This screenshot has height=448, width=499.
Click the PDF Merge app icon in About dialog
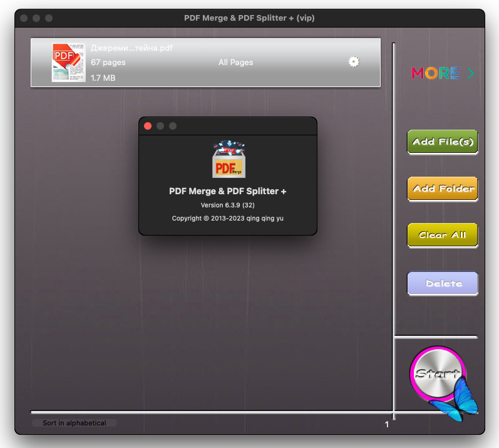point(229,159)
